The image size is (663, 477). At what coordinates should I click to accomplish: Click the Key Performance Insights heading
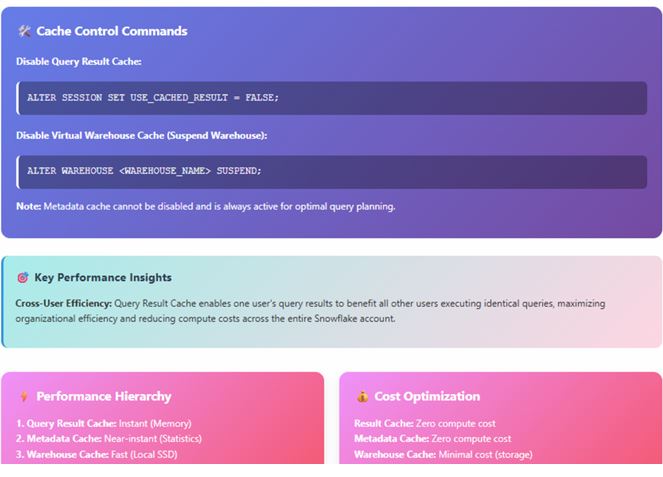[103, 278]
